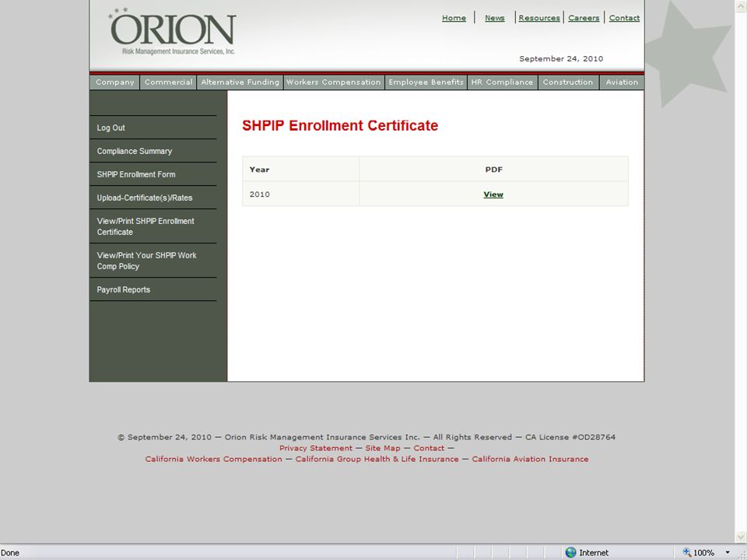Click the footer Contact link

tap(429, 448)
